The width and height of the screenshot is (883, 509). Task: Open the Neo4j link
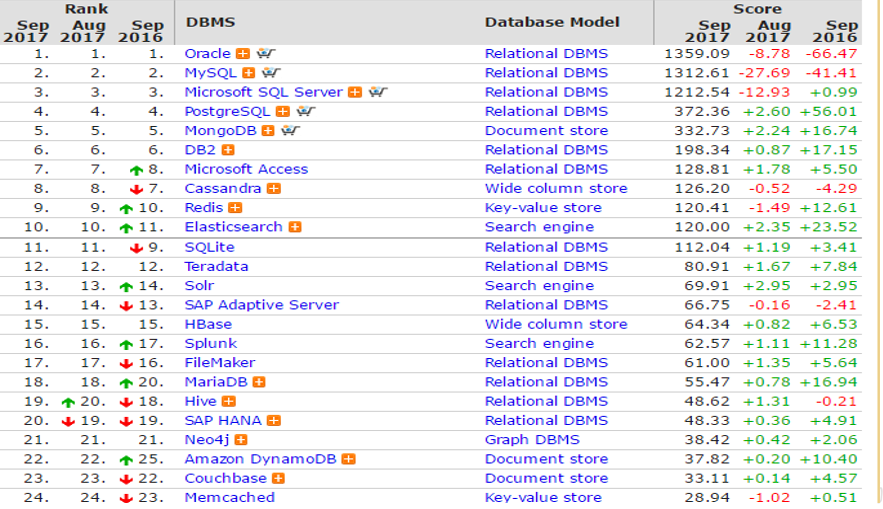(207, 440)
